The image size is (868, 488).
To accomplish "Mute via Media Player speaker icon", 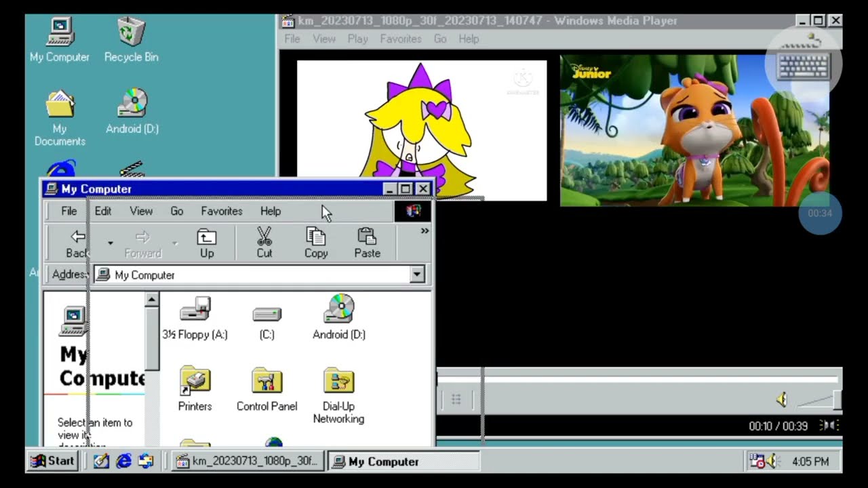I will pyautogui.click(x=781, y=400).
